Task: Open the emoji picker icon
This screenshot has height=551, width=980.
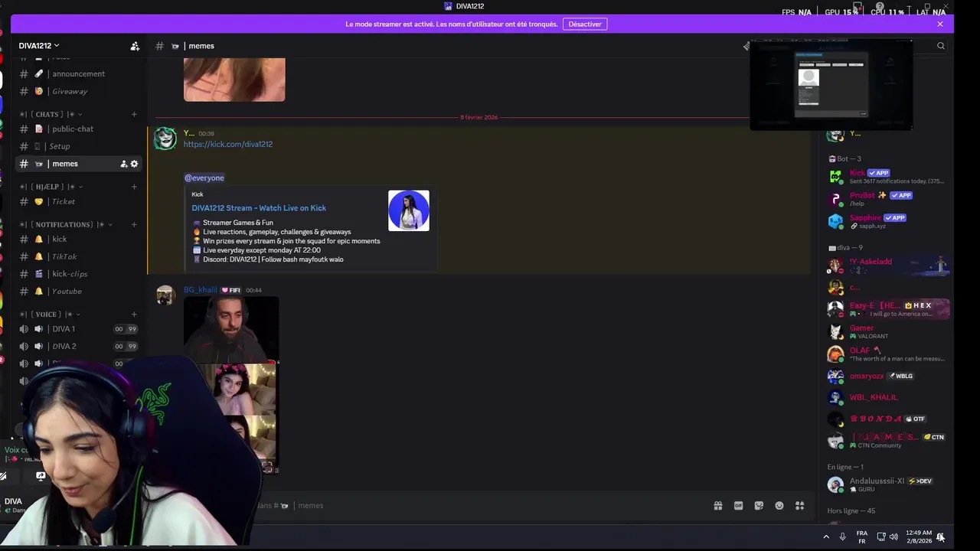Action: tap(779, 506)
